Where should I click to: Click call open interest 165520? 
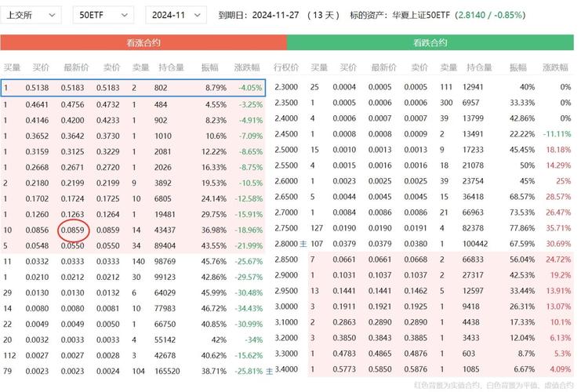point(167,372)
